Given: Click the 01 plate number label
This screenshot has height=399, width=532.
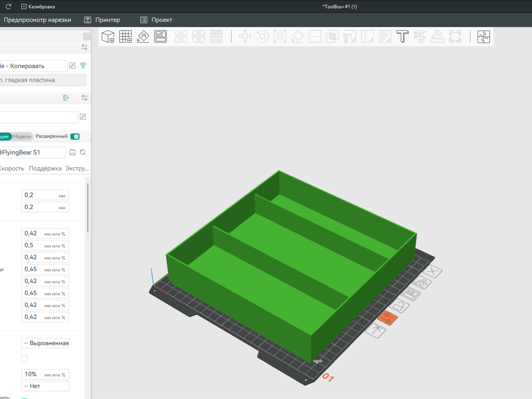Looking at the screenshot, I should (328, 378).
